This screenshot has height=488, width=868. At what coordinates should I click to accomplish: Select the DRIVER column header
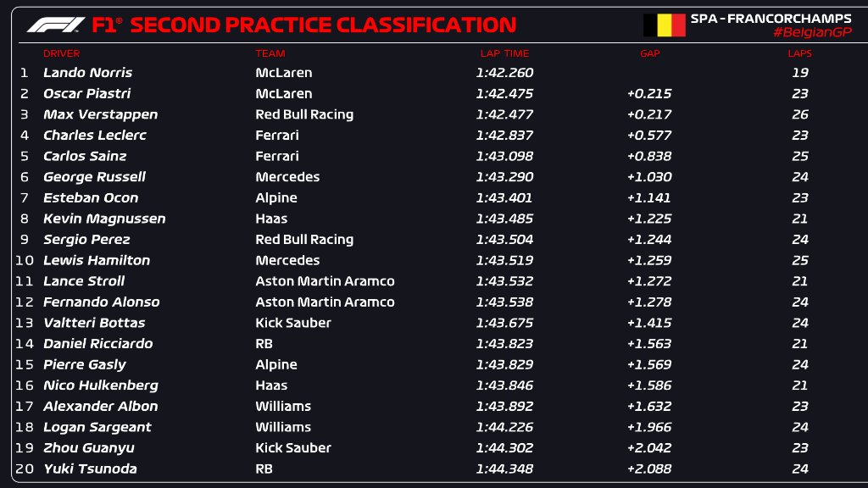(62, 53)
